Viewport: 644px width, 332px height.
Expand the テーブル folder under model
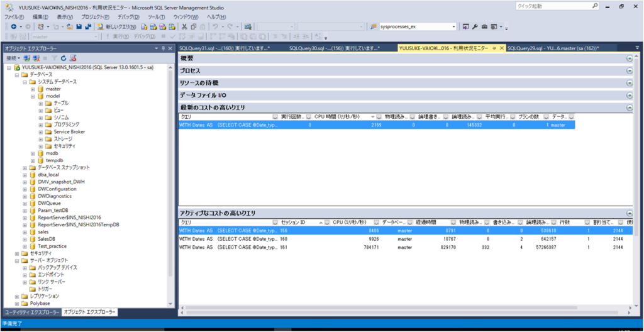41,103
